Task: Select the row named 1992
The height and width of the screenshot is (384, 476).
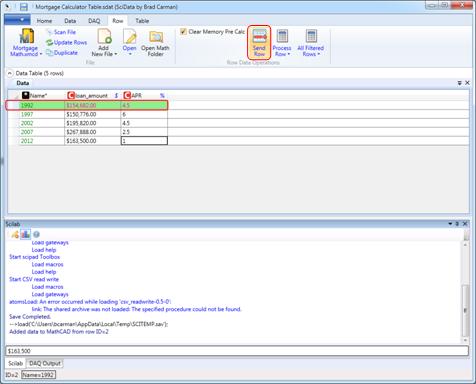Action: click(x=87, y=105)
